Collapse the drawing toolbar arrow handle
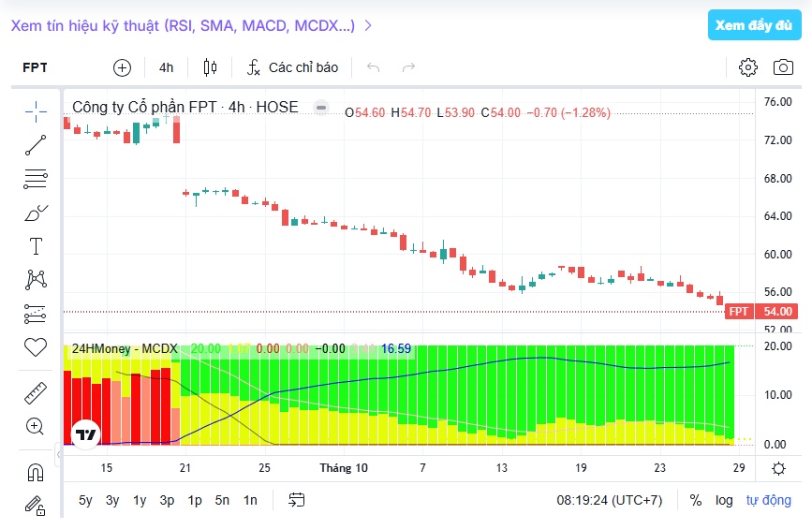The width and height of the screenshot is (812, 529). [x=58, y=454]
